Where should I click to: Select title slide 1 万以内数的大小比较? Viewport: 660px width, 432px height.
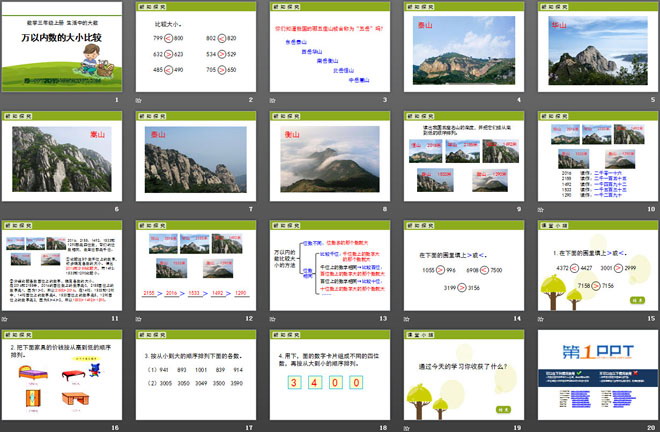click(x=62, y=47)
